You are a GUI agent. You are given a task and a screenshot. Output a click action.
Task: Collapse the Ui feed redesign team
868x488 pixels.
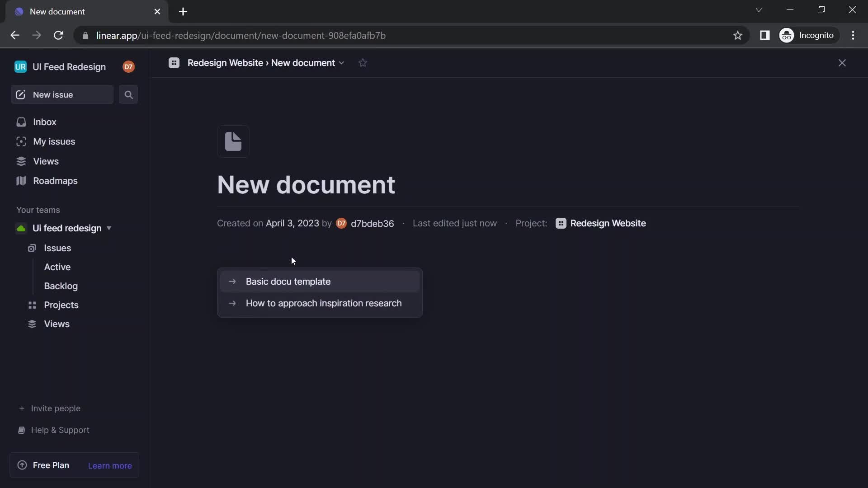click(x=109, y=228)
